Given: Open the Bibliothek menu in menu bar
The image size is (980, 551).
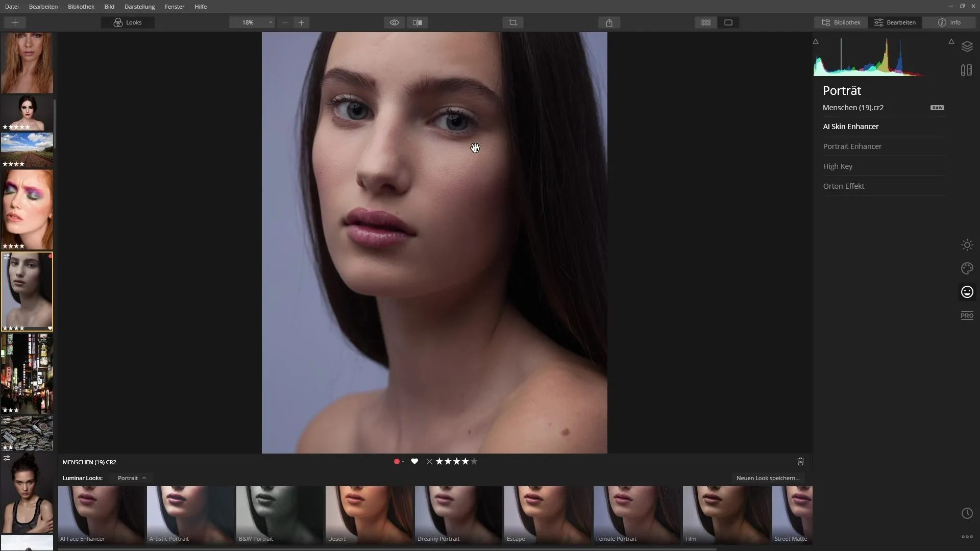Looking at the screenshot, I should click(81, 7).
